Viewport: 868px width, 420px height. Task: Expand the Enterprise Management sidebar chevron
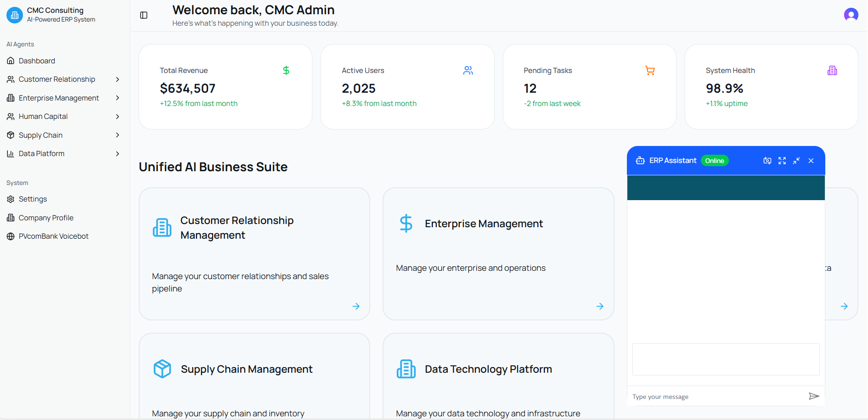tap(118, 98)
